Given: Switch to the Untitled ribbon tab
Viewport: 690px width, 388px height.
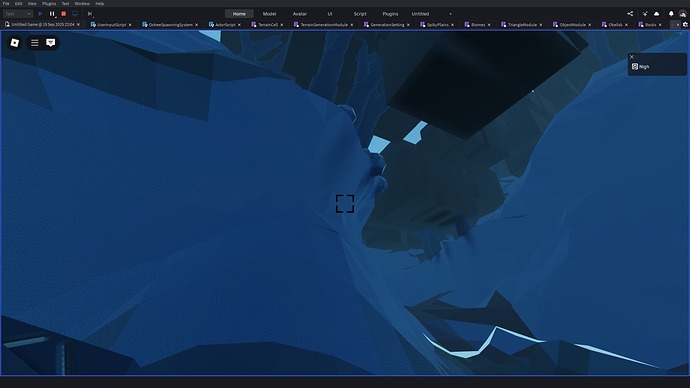Looking at the screenshot, I should click(420, 14).
